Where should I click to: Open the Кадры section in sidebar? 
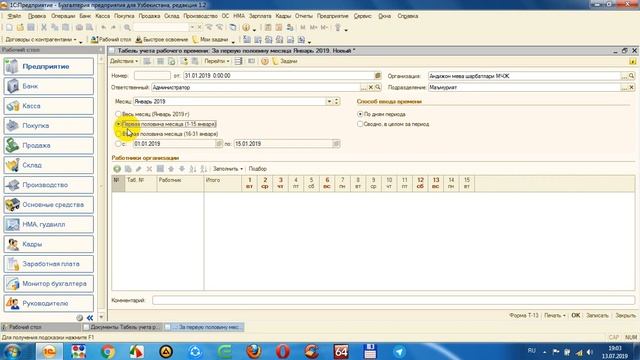[49, 244]
